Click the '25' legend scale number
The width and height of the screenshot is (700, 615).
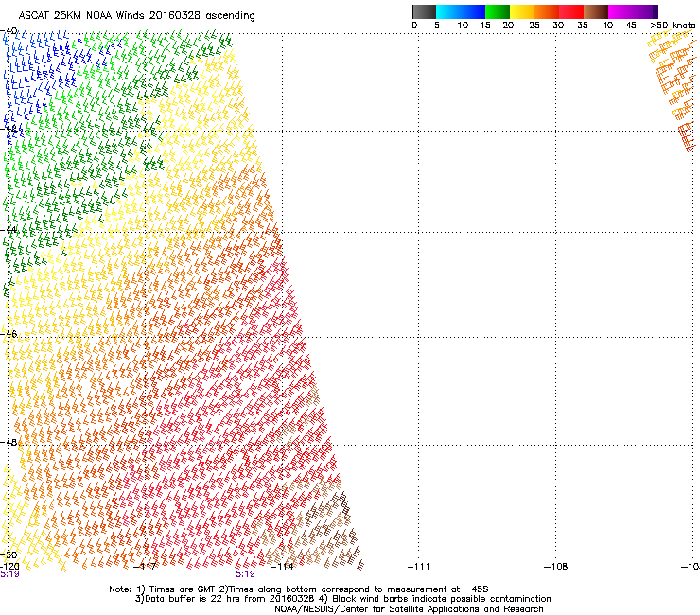click(534, 26)
